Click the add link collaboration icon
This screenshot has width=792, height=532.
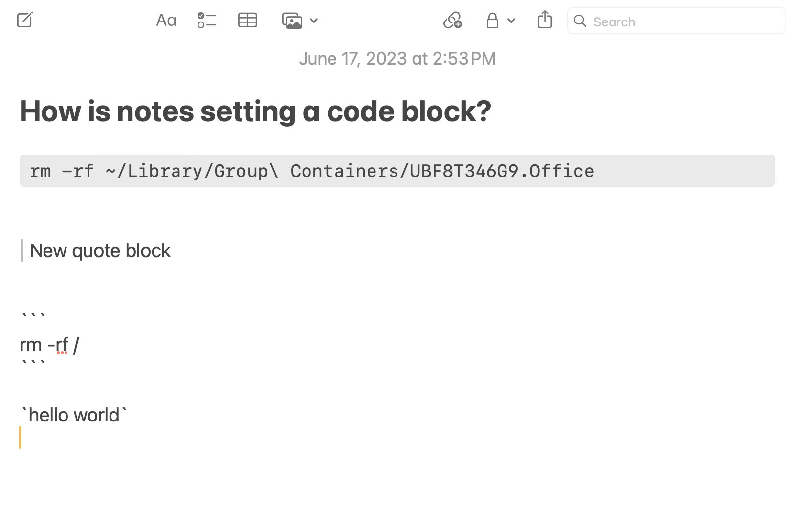452,21
